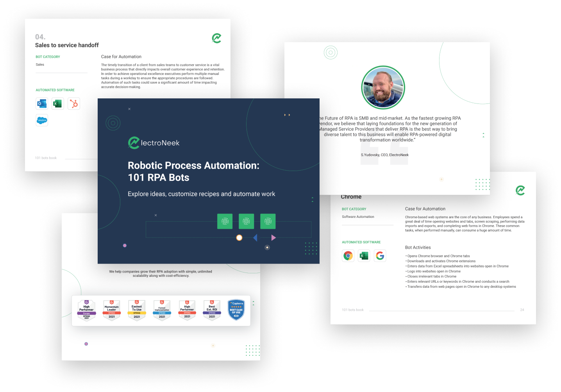Click 'Opens Chrome browser and Chrome tabs' bullet
Image resolution: width=561 pixels, height=392 pixels.
438,256
